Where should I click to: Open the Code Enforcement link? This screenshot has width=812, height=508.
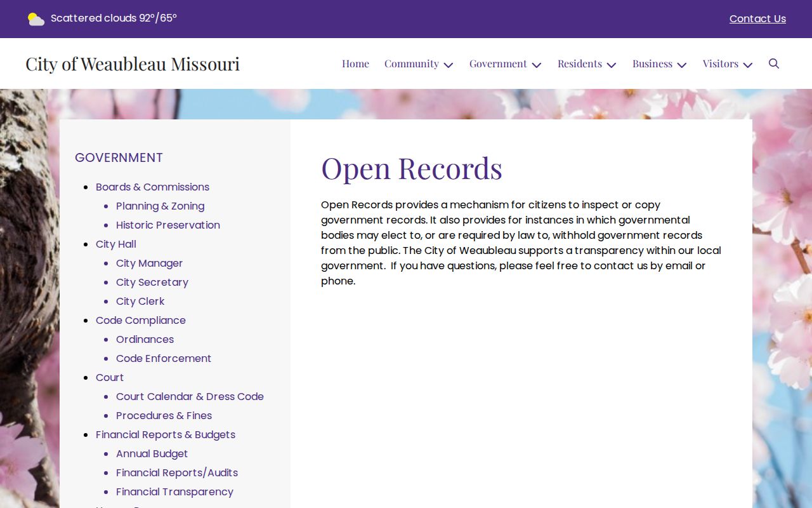tap(164, 358)
